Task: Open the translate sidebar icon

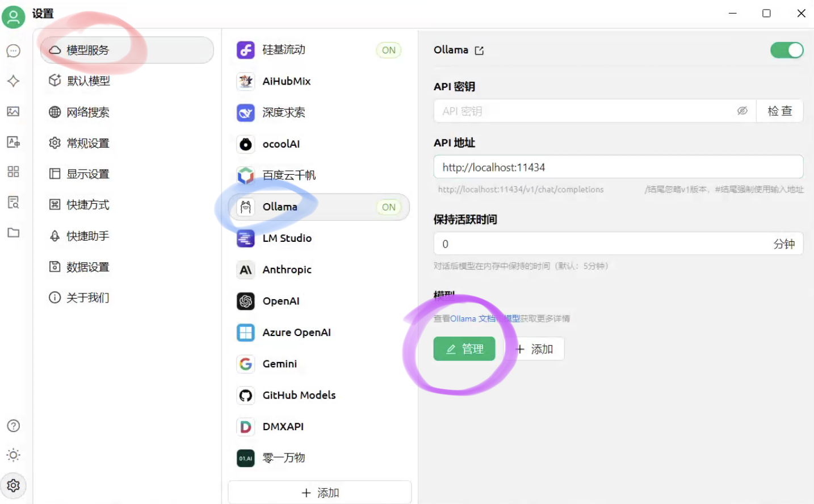Action: [x=14, y=141]
